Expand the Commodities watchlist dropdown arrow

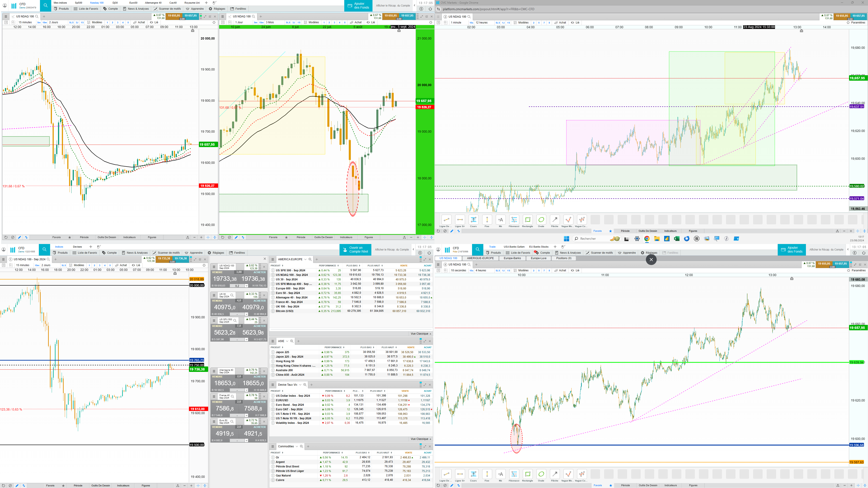(x=297, y=446)
